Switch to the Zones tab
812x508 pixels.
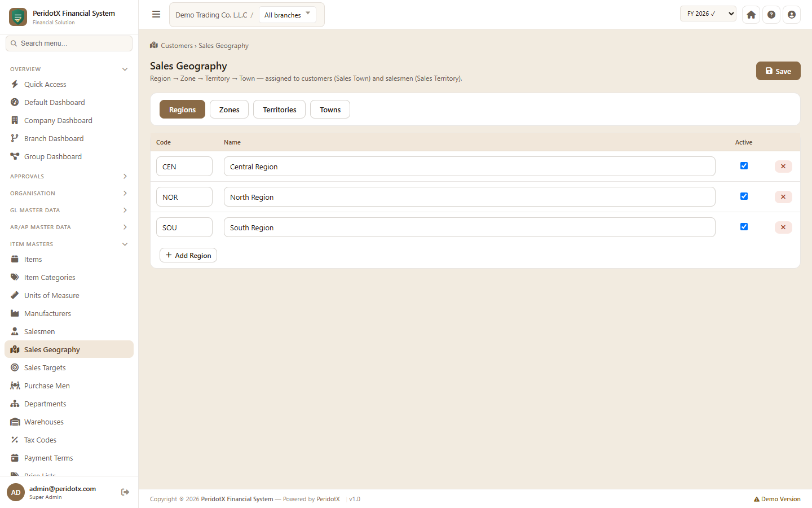pos(229,110)
